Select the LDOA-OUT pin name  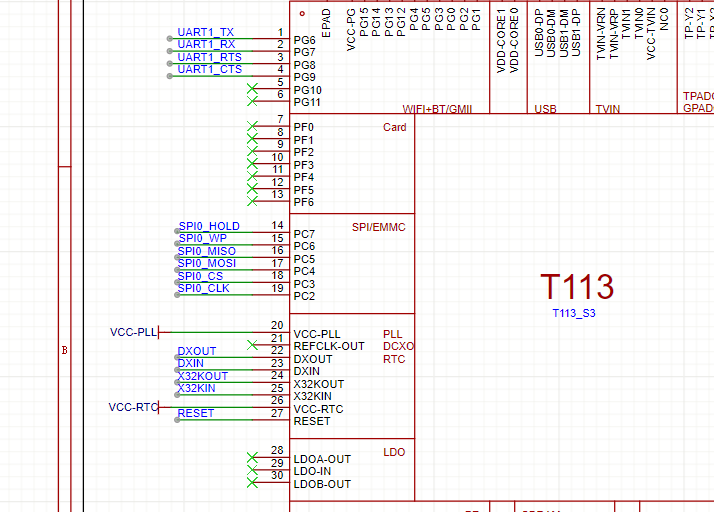322,459
